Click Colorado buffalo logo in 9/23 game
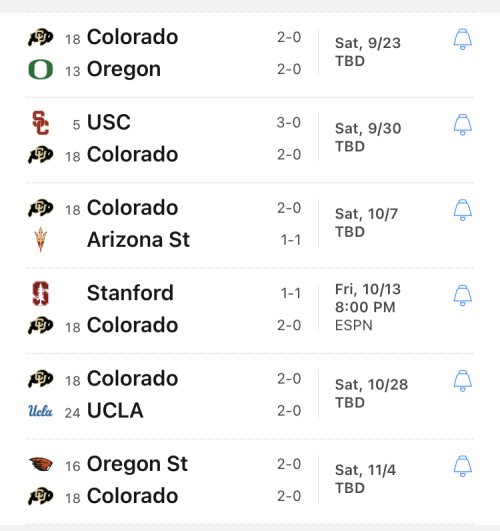500x531 pixels. coord(41,37)
